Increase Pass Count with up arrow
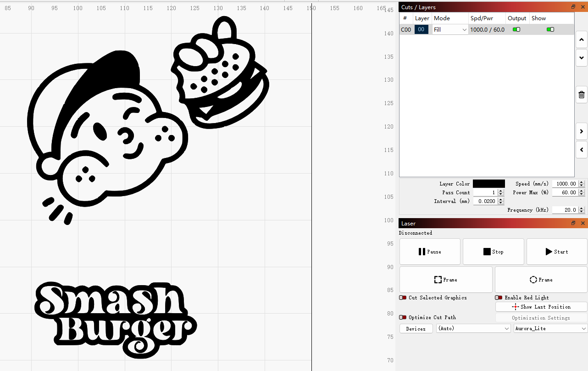This screenshot has width=588, height=371. click(x=501, y=191)
